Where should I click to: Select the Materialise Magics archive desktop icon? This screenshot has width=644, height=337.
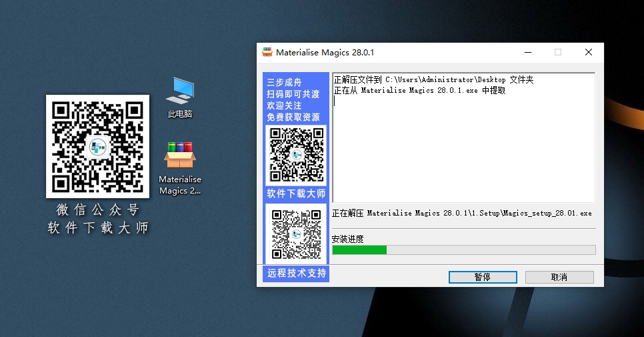point(180,168)
